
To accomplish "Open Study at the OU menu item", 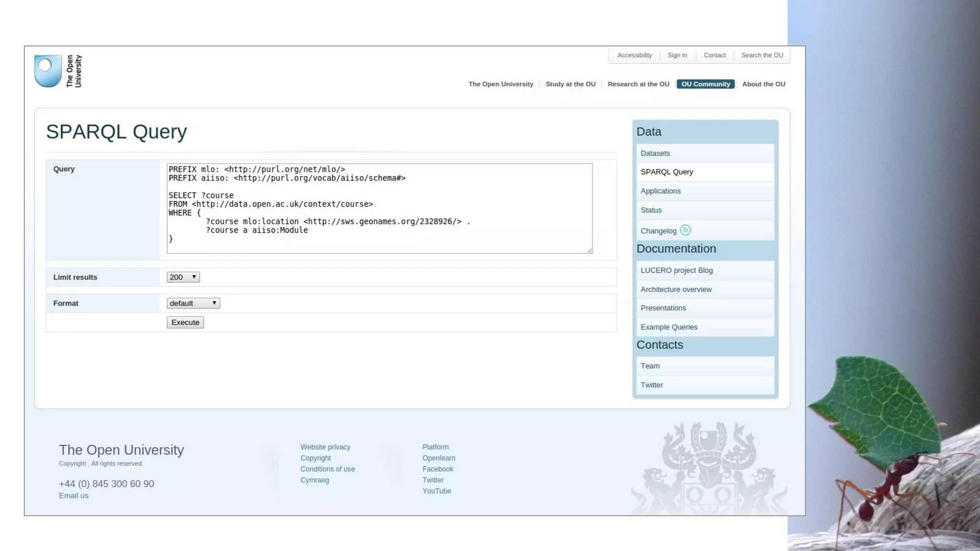I will (x=570, y=84).
